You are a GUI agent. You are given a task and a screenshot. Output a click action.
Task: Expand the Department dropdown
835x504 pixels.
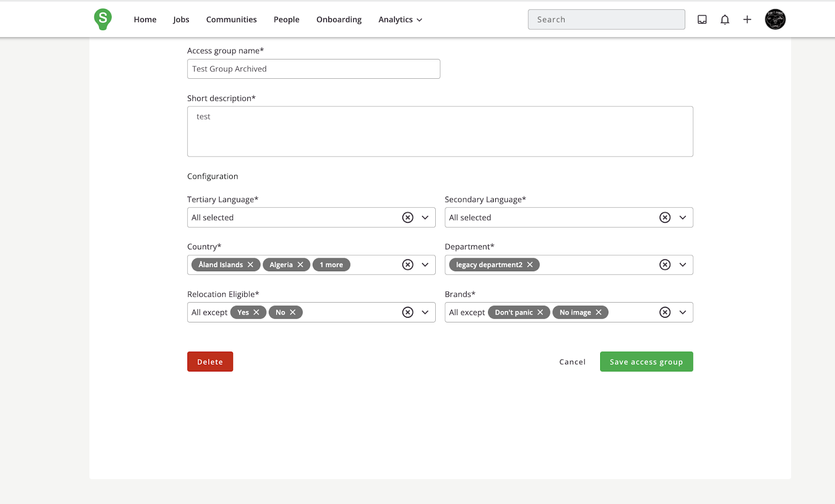pyautogui.click(x=683, y=265)
